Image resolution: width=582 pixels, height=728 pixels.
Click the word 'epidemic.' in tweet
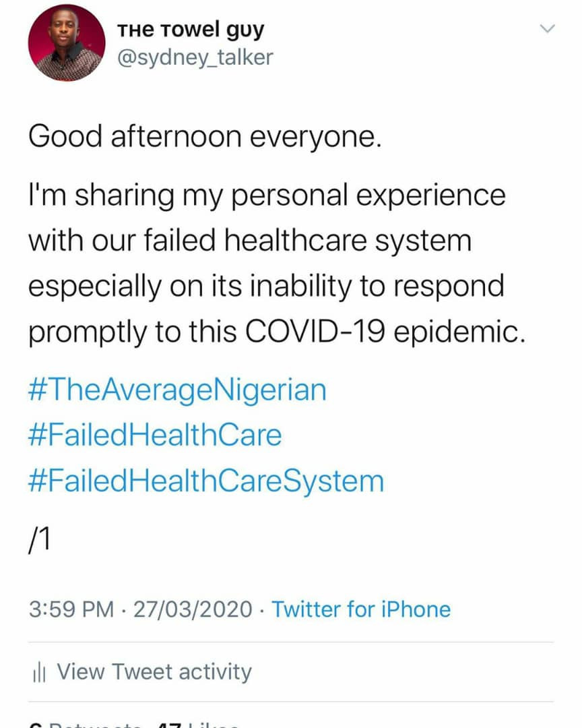[x=459, y=332]
